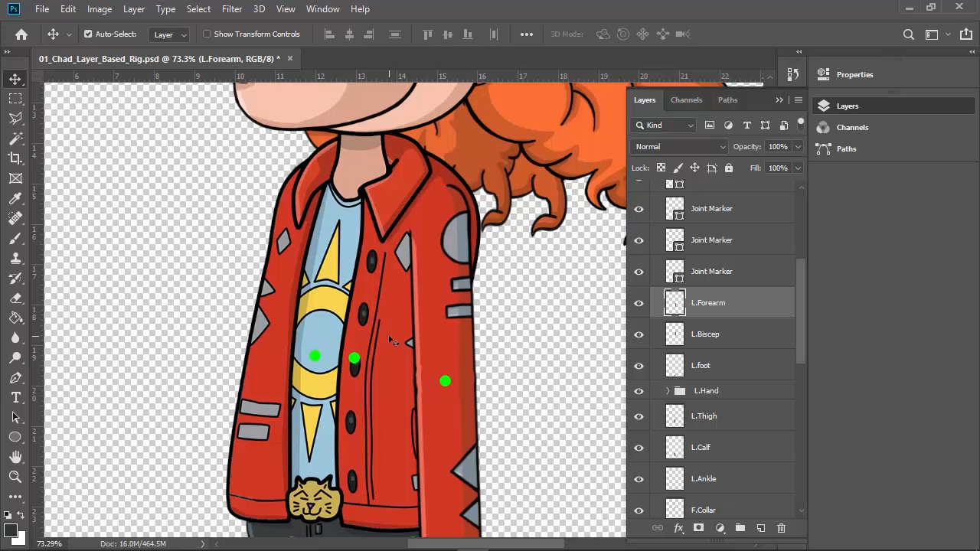Open the Filter menu
Image resolution: width=980 pixels, height=551 pixels.
231,9
